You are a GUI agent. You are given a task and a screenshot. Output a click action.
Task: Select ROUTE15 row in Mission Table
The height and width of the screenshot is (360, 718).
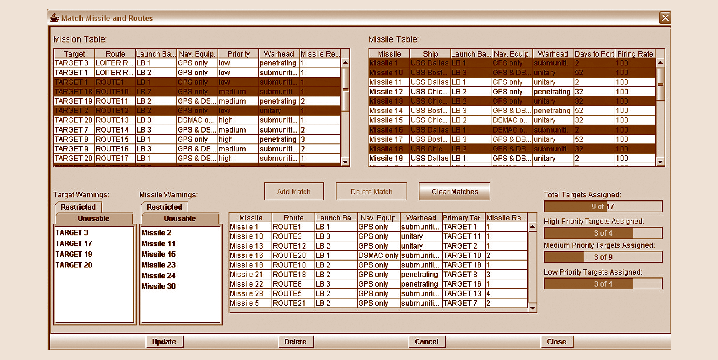197,139
